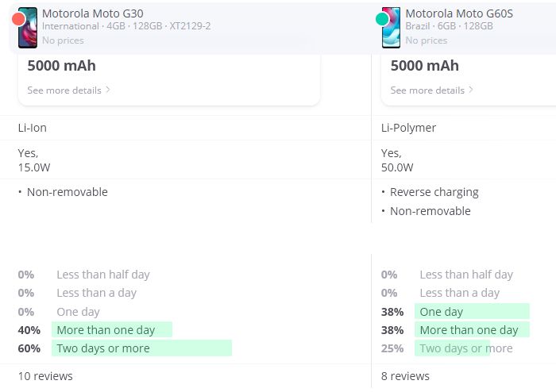556x392 pixels.
Task: Select G30 variant text International 4GB 128GB
Action: pyautogui.click(x=125, y=26)
